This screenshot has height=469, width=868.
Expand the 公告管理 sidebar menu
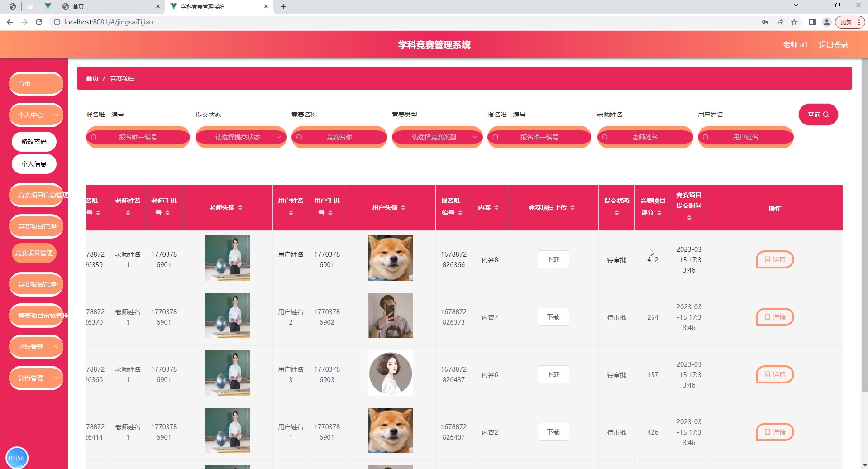36,378
